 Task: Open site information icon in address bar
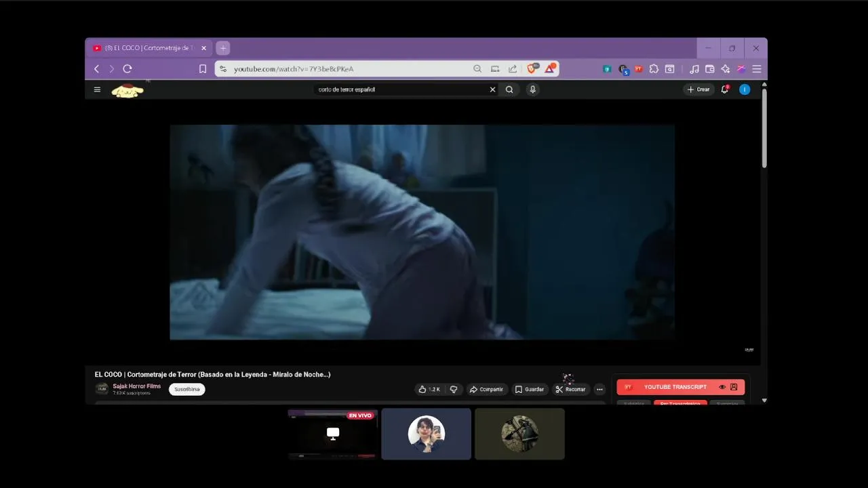(x=223, y=68)
